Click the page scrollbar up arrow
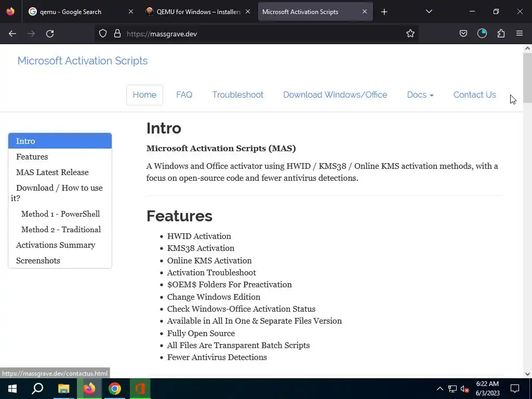The width and height of the screenshot is (532, 399). pos(527,48)
